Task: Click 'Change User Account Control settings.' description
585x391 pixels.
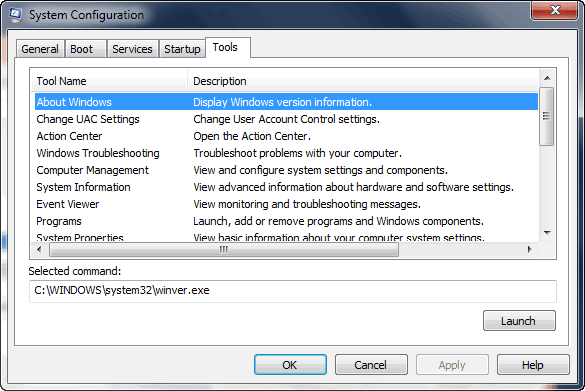Action: pyautogui.click(x=287, y=119)
